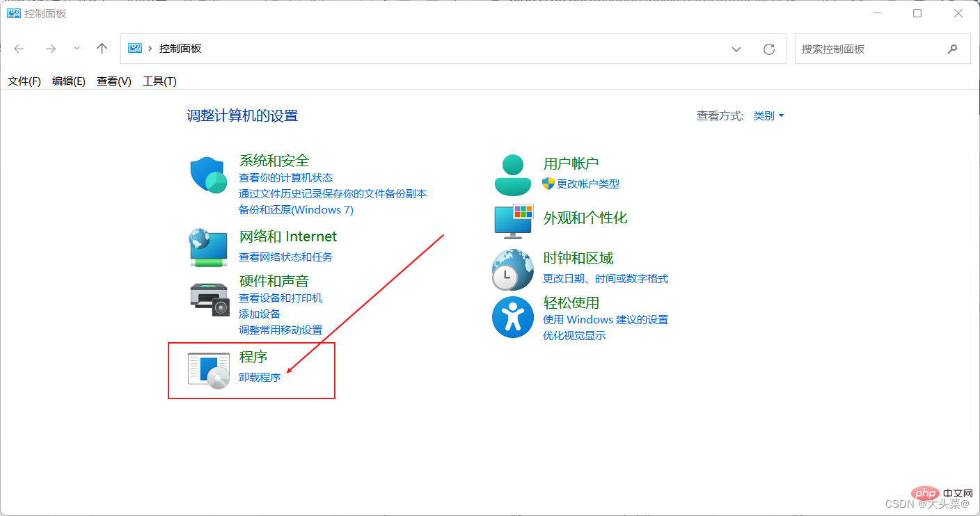
Task: Open the 硬件和声音 heading
Action: (274, 281)
